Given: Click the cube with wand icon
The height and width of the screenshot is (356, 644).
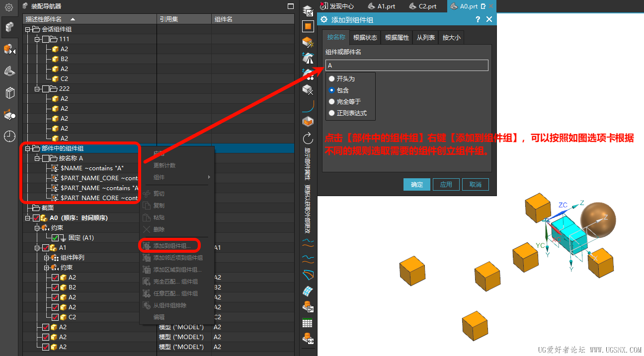Looking at the screenshot, I should [308, 42].
